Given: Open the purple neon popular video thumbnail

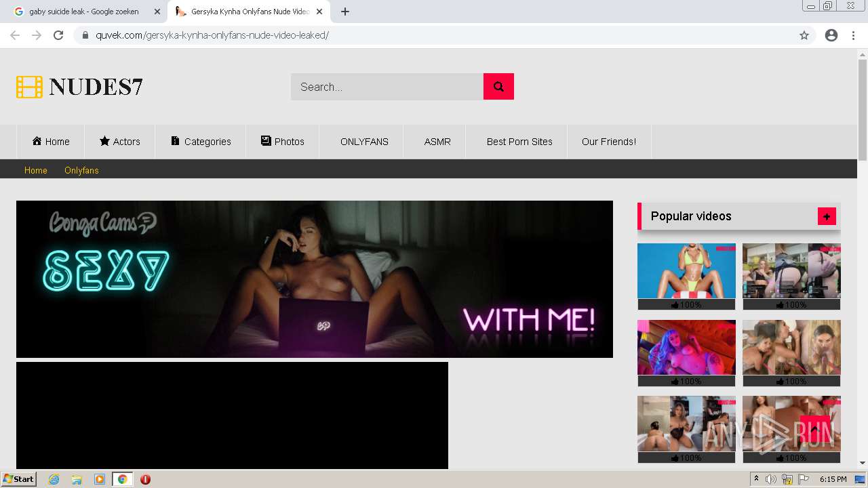Looking at the screenshot, I should [x=686, y=348].
